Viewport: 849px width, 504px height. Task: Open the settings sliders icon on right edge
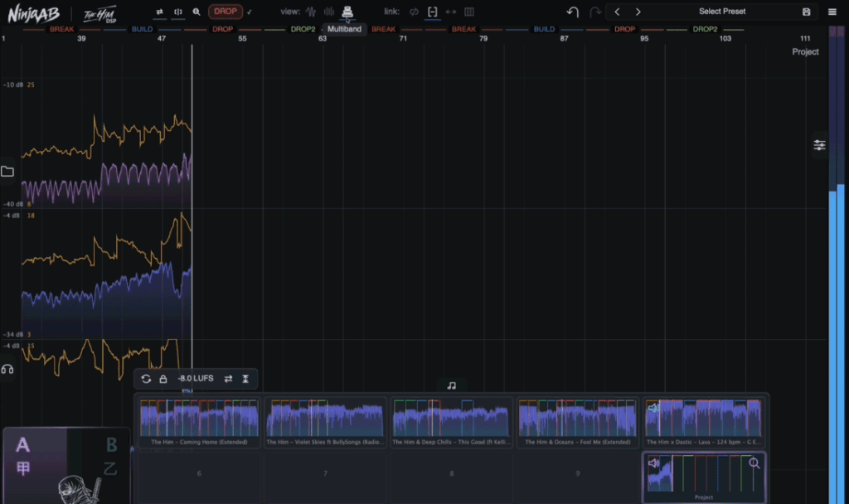819,145
